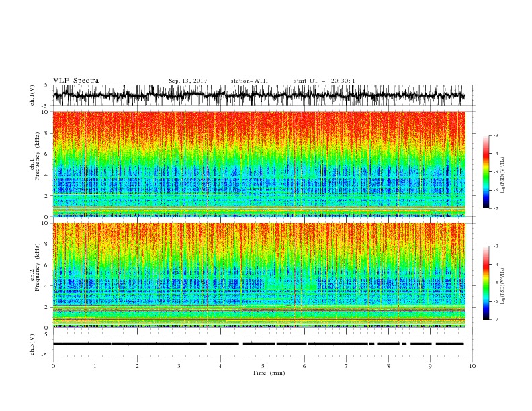Click the ch.1 PSD color bar
The width and height of the screenshot is (532, 411).
[486, 172]
